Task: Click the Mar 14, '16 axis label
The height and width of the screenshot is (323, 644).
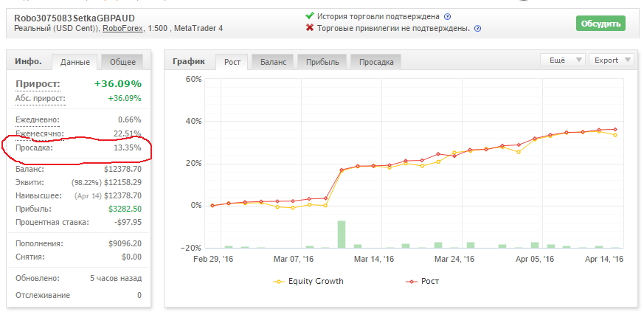Action: coord(374,259)
